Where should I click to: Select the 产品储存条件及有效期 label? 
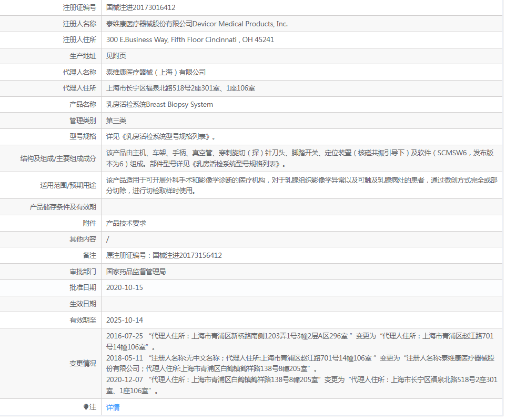pyautogui.click(x=63, y=207)
